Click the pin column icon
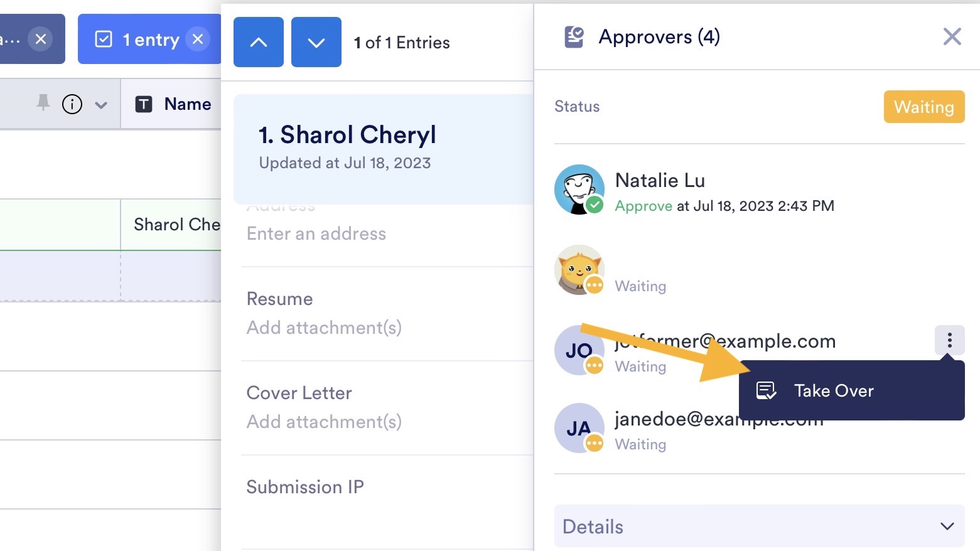980x551 pixels. 43,103
